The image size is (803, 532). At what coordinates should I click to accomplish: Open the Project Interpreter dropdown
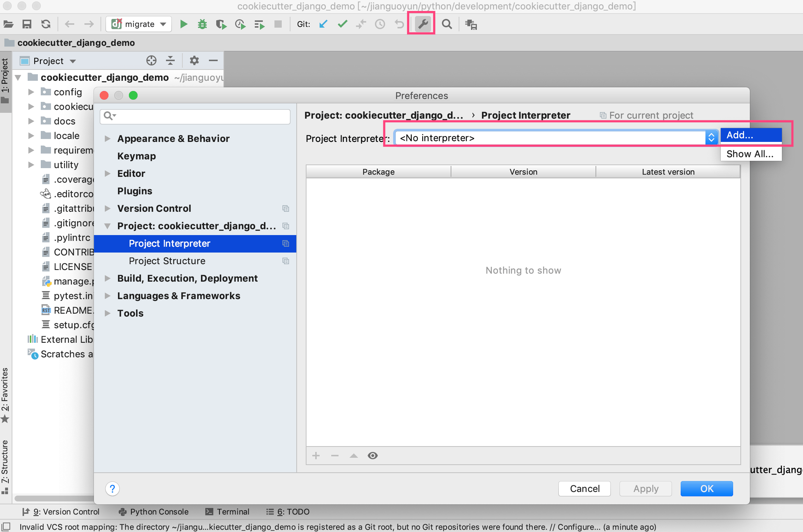[x=711, y=138]
